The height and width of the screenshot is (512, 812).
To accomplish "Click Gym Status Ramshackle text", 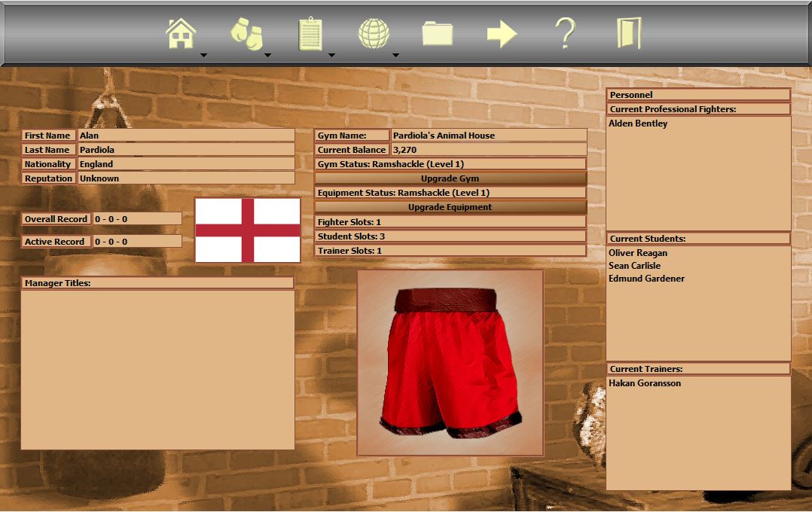I will (x=450, y=163).
